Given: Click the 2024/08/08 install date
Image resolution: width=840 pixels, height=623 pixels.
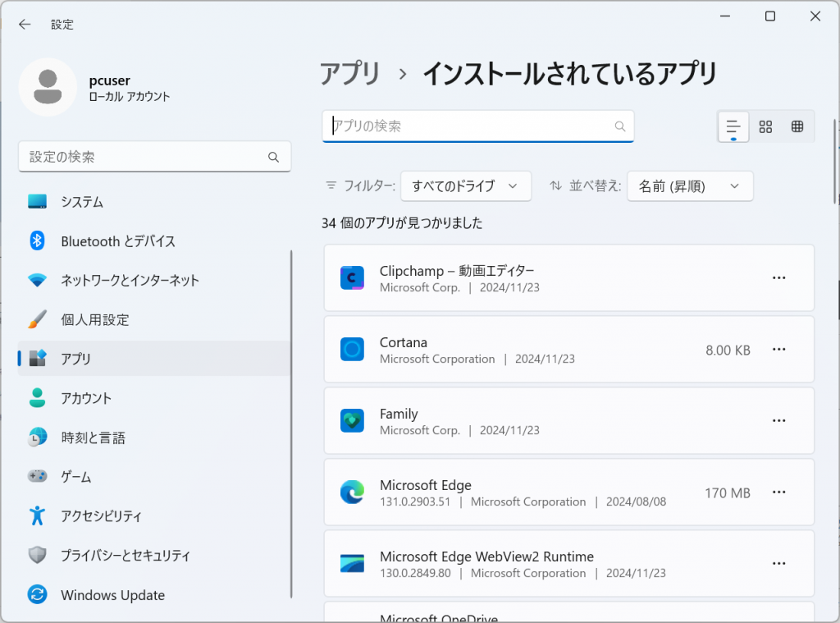Looking at the screenshot, I should coord(636,502).
